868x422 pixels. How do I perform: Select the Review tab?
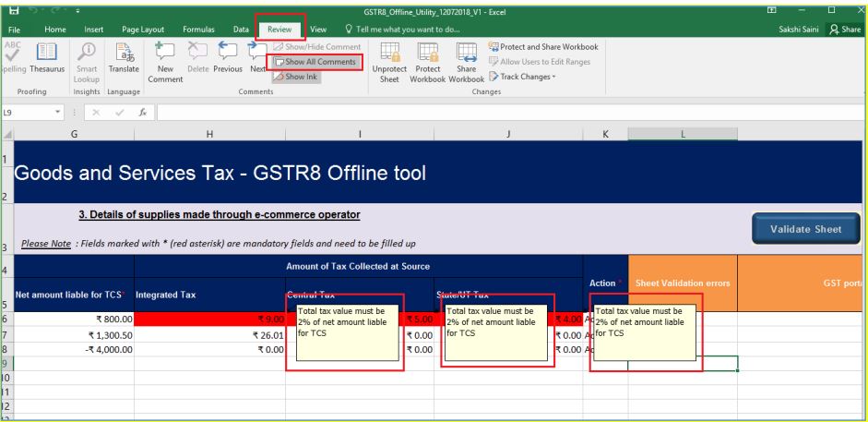coord(279,30)
